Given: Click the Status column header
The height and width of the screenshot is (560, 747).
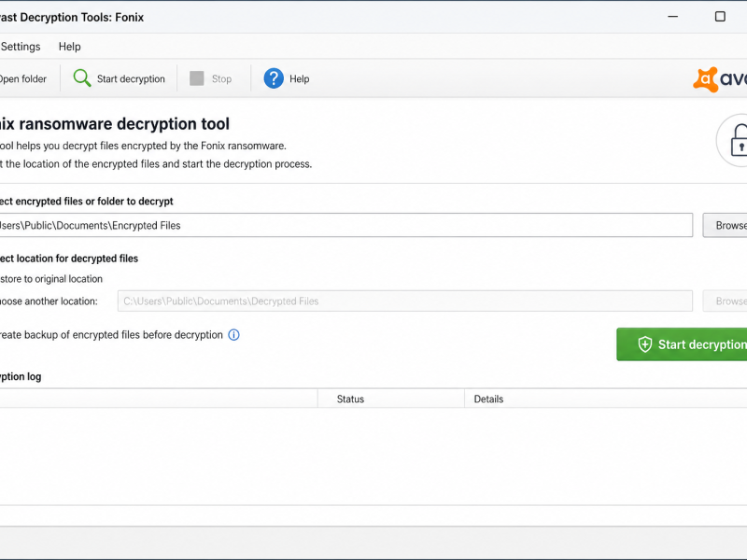Looking at the screenshot, I should coord(351,399).
